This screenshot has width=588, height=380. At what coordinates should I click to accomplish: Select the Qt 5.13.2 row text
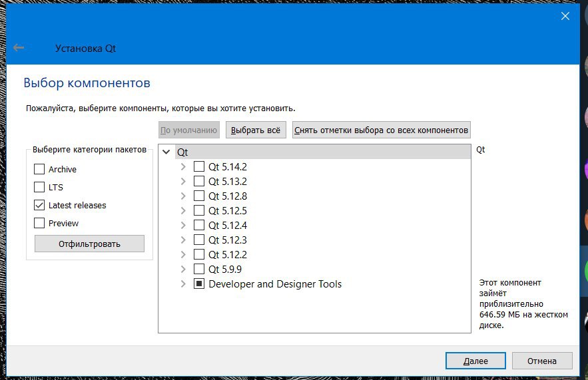[228, 181]
